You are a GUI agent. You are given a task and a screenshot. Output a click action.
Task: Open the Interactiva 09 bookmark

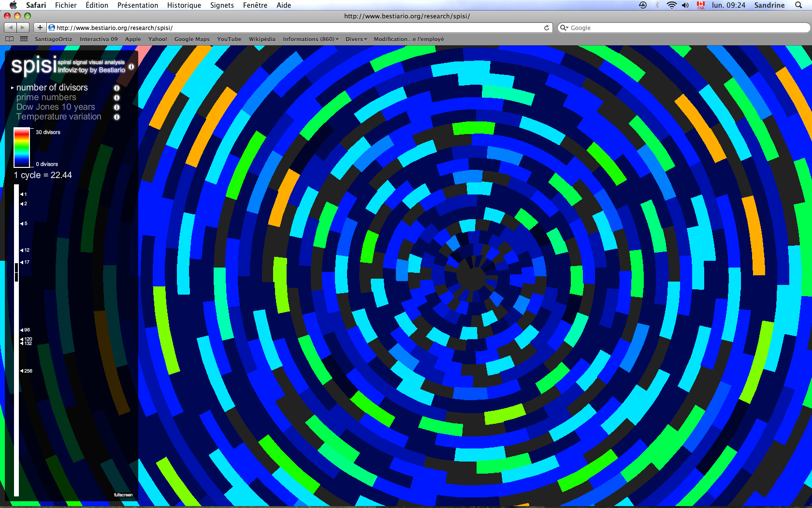tap(99, 39)
